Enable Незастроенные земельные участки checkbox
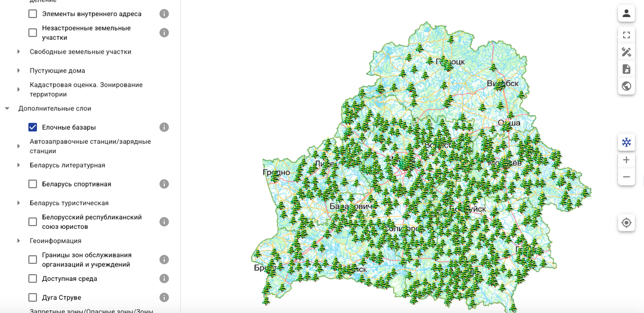 click(33, 33)
